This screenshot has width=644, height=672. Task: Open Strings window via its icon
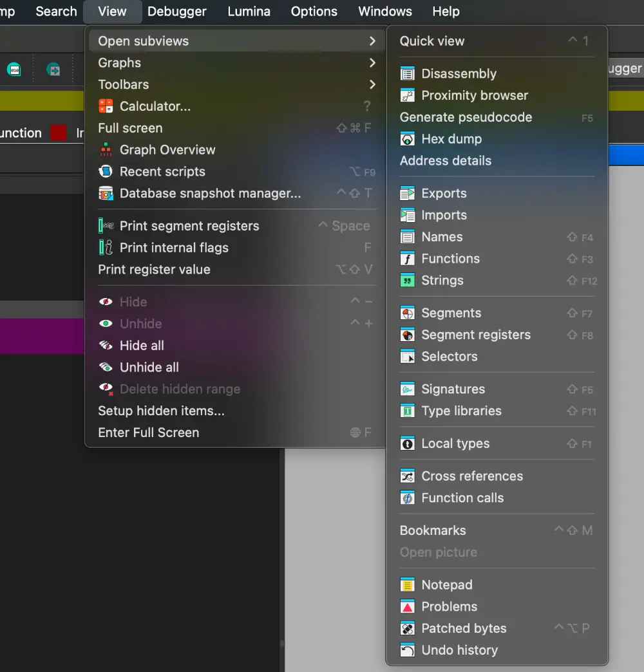[407, 281]
